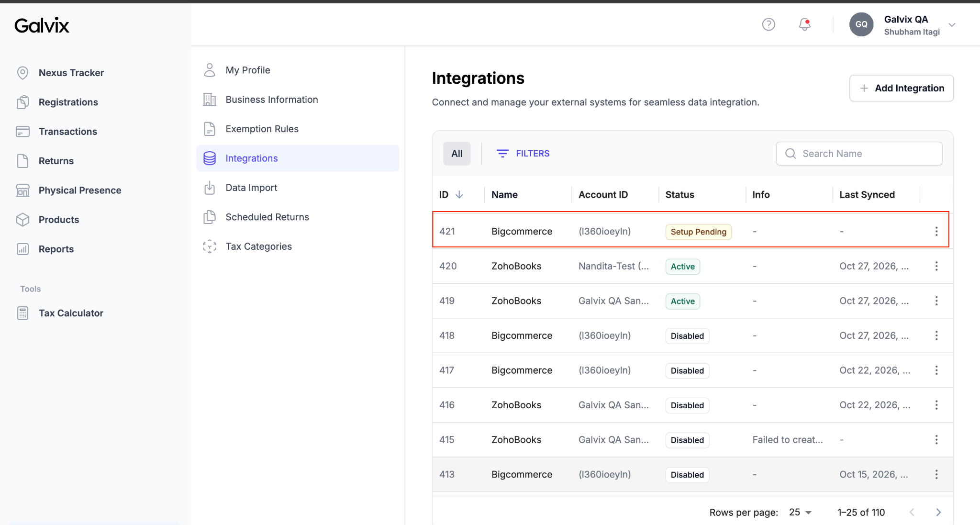The image size is (980, 525).
Task: Open the Transactions section
Action: [x=68, y=132]
